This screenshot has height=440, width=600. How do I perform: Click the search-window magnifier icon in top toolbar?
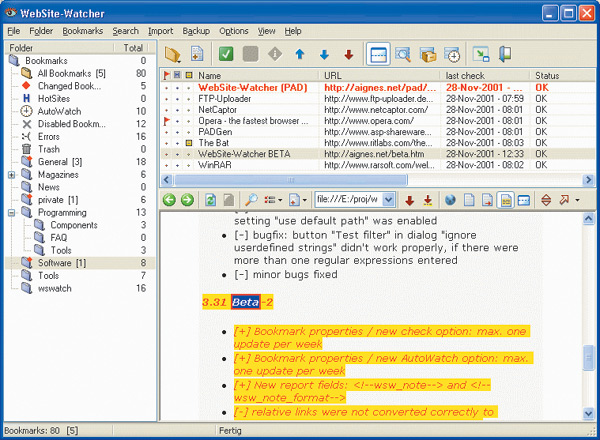point(403,54)
